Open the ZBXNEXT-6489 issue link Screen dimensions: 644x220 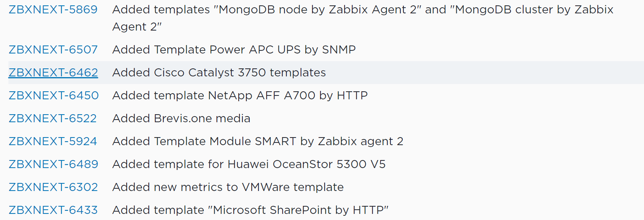tap(52, 164)
